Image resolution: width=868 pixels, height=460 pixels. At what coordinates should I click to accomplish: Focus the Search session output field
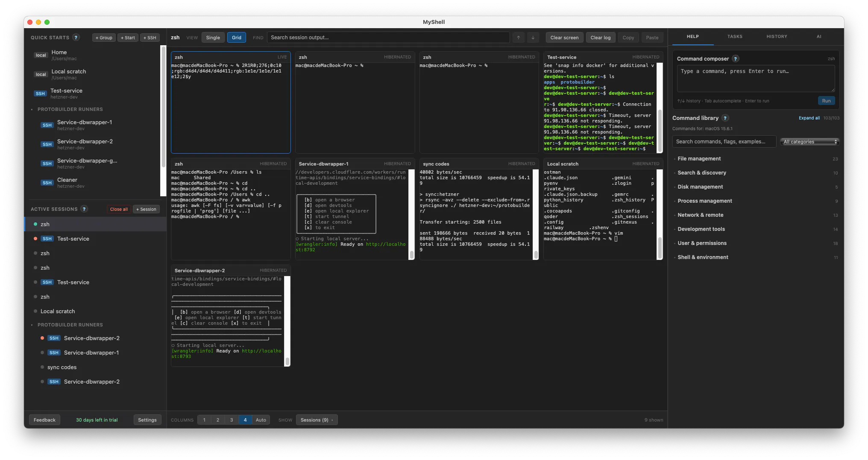[x=388, y=38]
